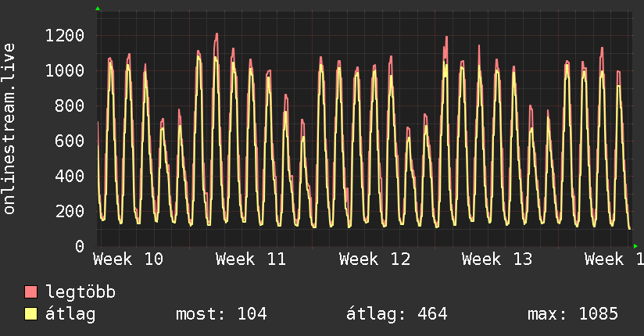Click the 'átlag: 464' average value

click(x=396, y=314)
